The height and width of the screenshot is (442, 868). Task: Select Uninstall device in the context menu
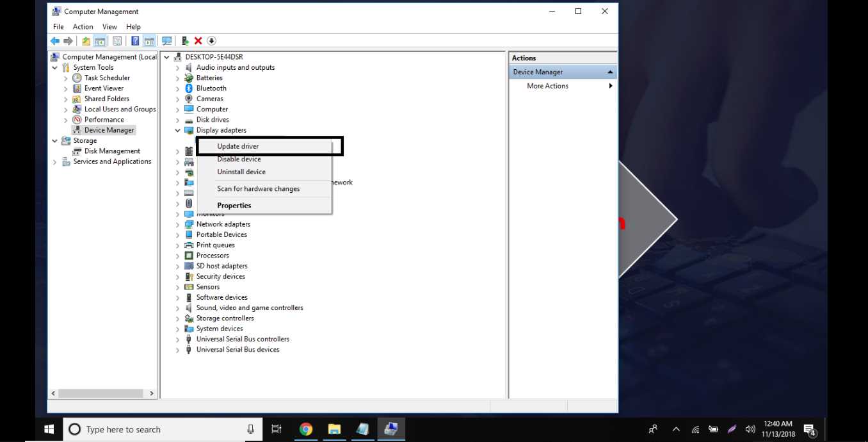coord(241,172)
